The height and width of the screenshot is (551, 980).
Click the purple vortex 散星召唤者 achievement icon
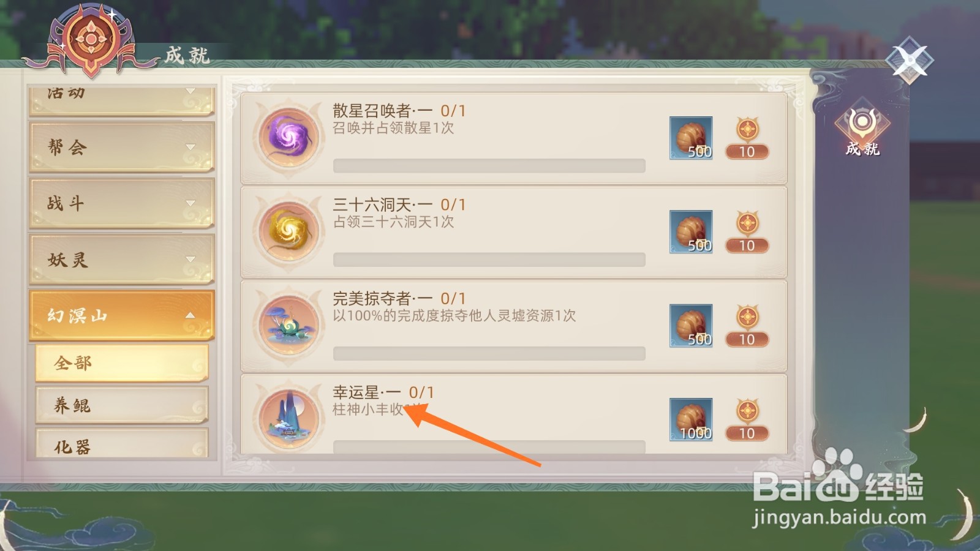point(288,137)
